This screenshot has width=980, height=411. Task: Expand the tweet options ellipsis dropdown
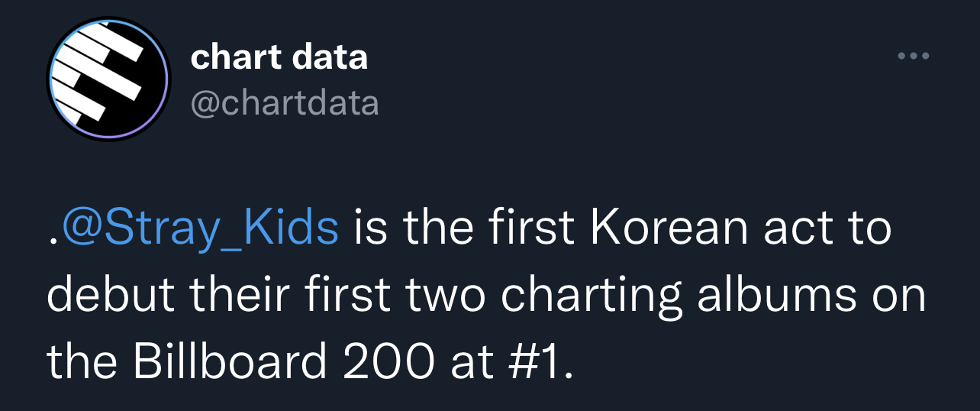[x=914, y=56]
